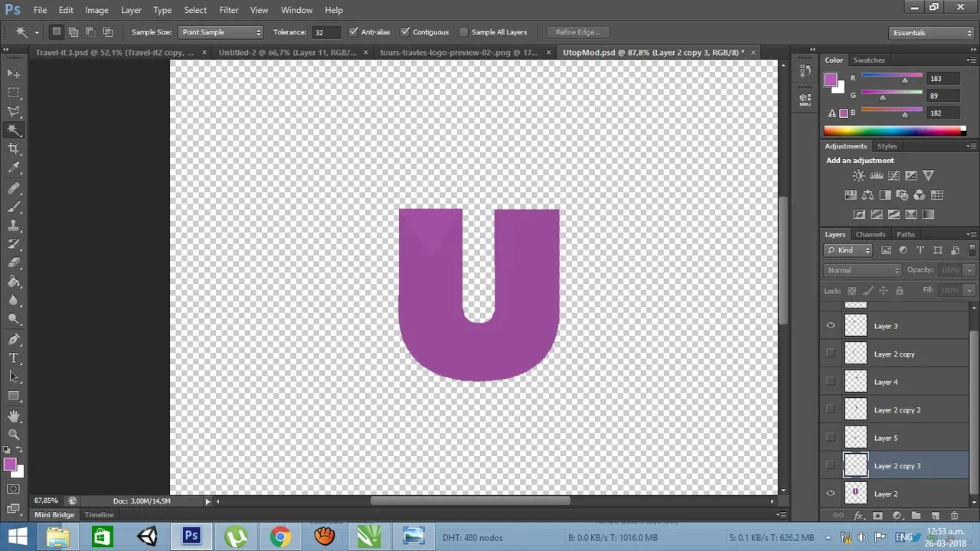The image size is (980, 551).
Task: Open the layer fx styles icon
Action: [x=858, y=516]
